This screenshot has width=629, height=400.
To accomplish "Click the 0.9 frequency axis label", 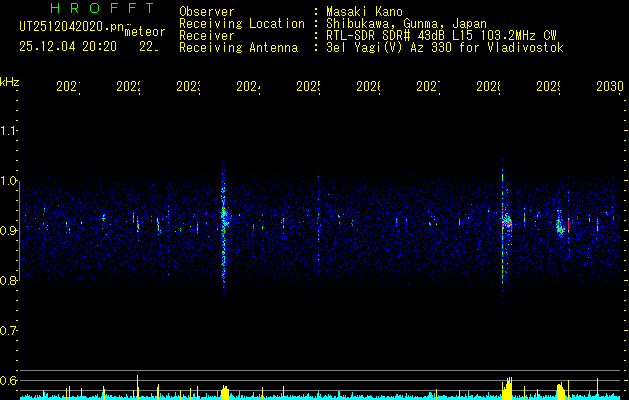I will click(x=8, y=231).
